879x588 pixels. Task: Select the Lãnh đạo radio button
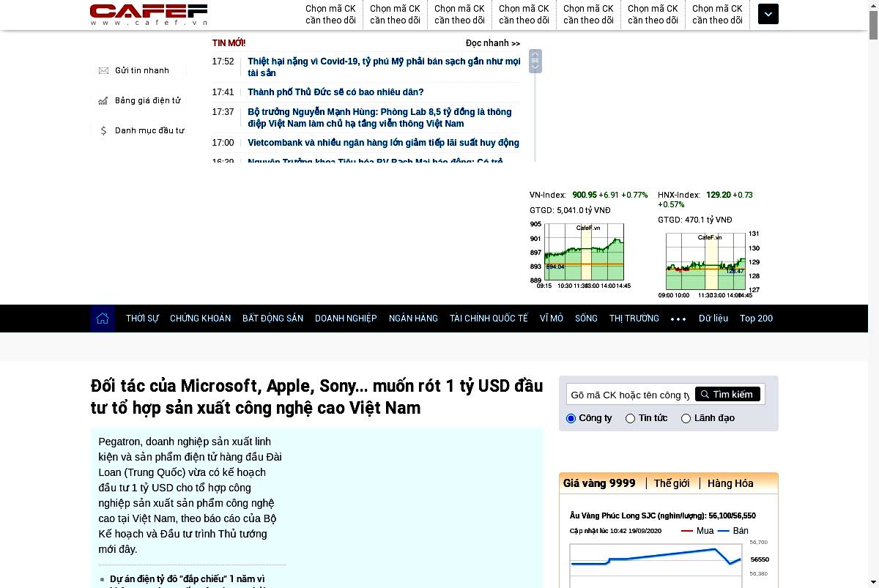click(686, 418)
